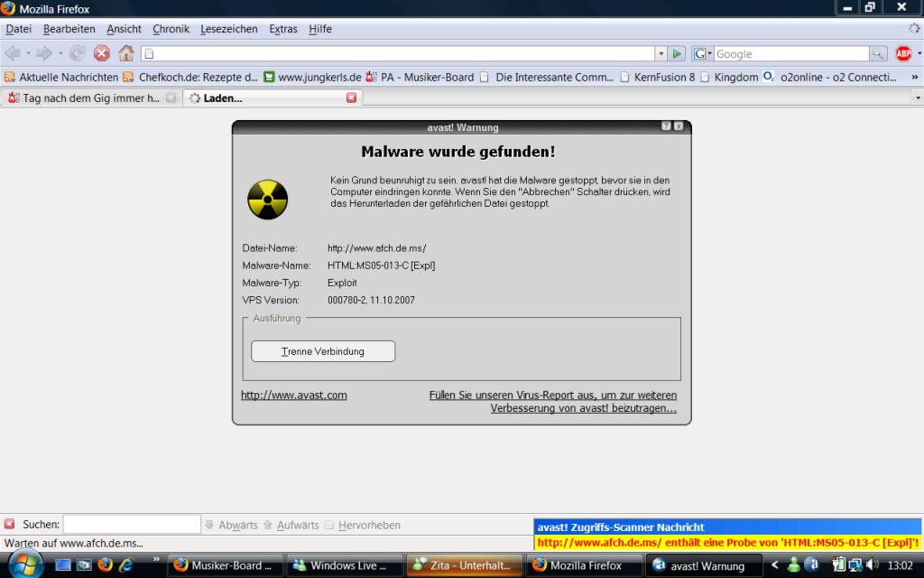The width and height of the screenshot is (924, 578).
Task: Open the Chefkoch.de Rezepte bookmark
Action: pos(190,77)
